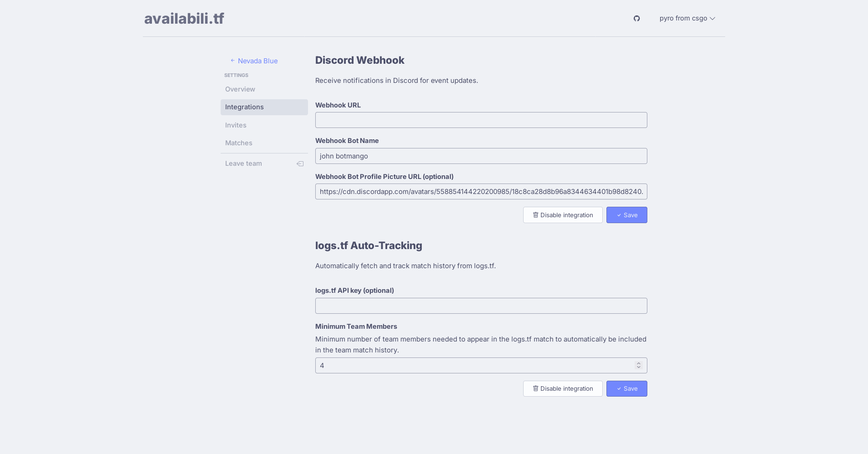Increase Minimum Team Members with the up arrow
Viewport: 868px width, 454px height.
pos(639,363)
